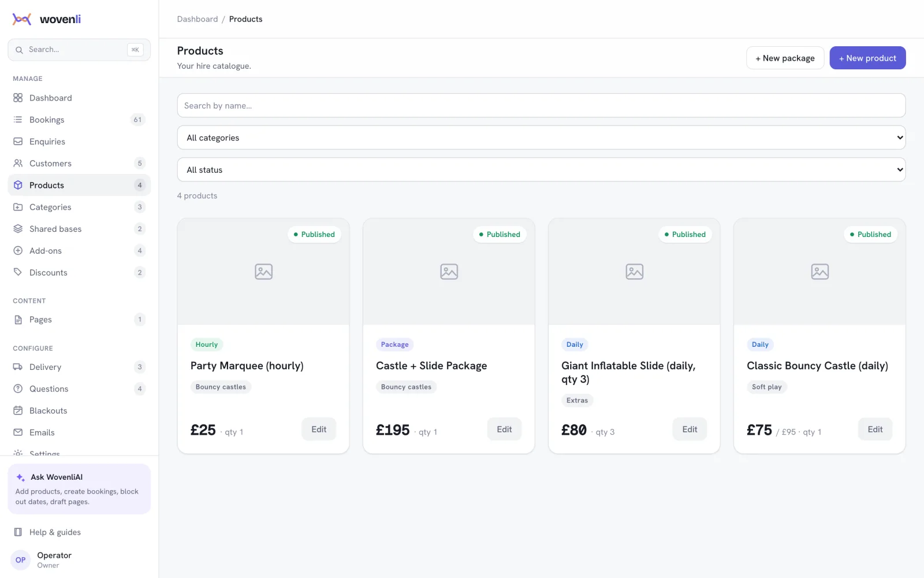Image resolution: width=924 pixels, height=578 pixels.
Task: Click the Products box icon
Action: click(18, 185)
